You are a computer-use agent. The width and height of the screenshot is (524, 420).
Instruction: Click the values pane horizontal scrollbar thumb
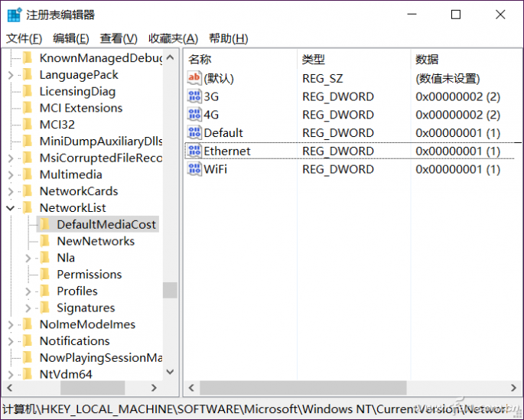coord(303,388)
